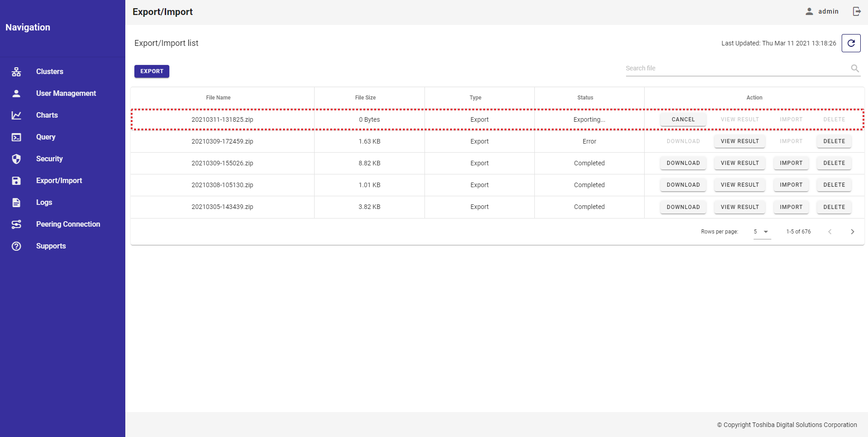The image size is (868, 437).
Task: Click the Security shield icon
Action: coord(16,159)
